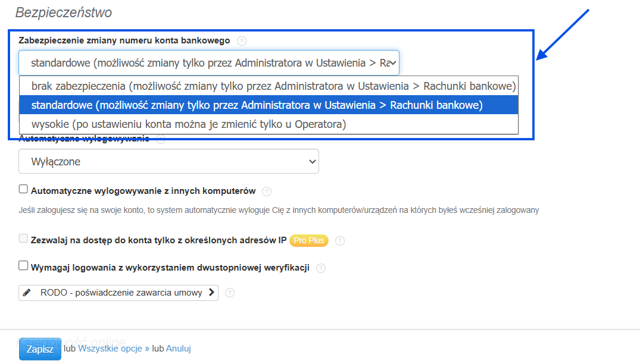
Task: Enable two-step verification login requirement
Action: tap(23, 266)
